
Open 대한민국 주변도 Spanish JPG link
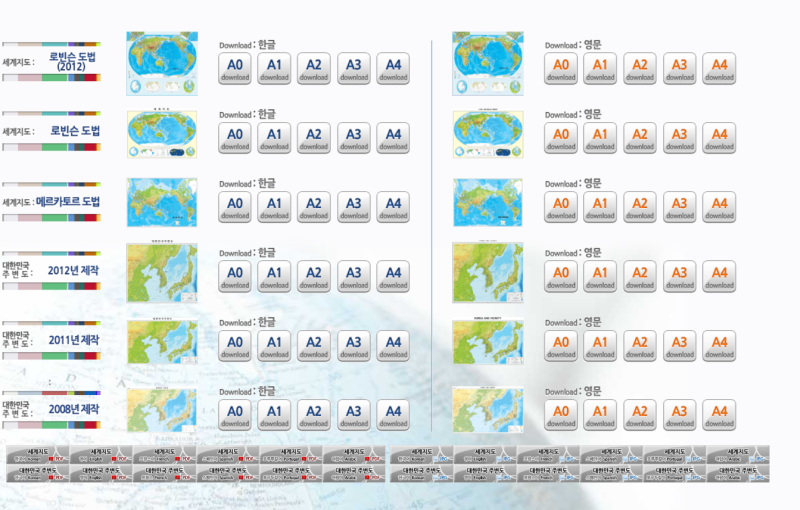pyautogui.click(x=611, y=473)
